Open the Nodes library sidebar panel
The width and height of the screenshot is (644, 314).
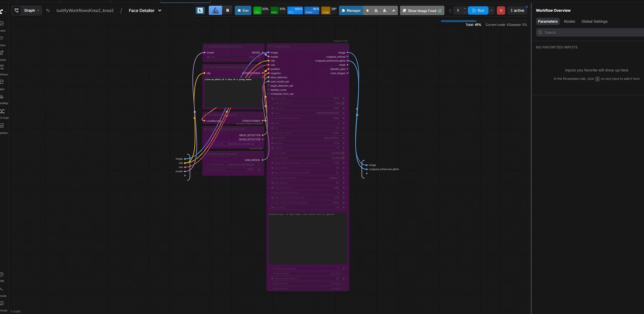click(x=2, y=41)
